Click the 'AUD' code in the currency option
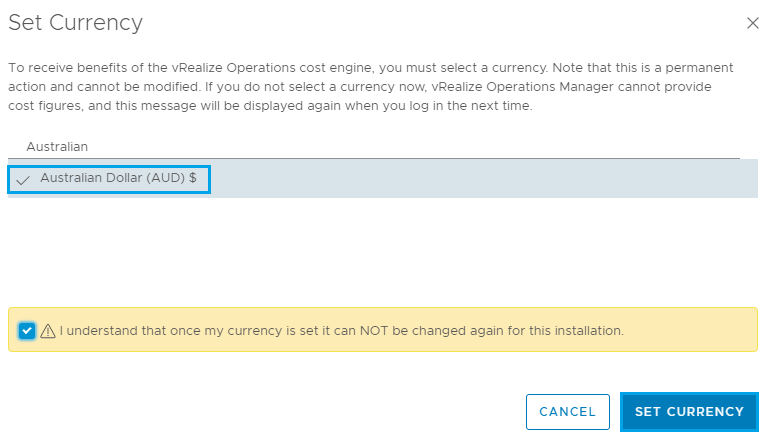 pyautogui.click(x=166, y=178)
